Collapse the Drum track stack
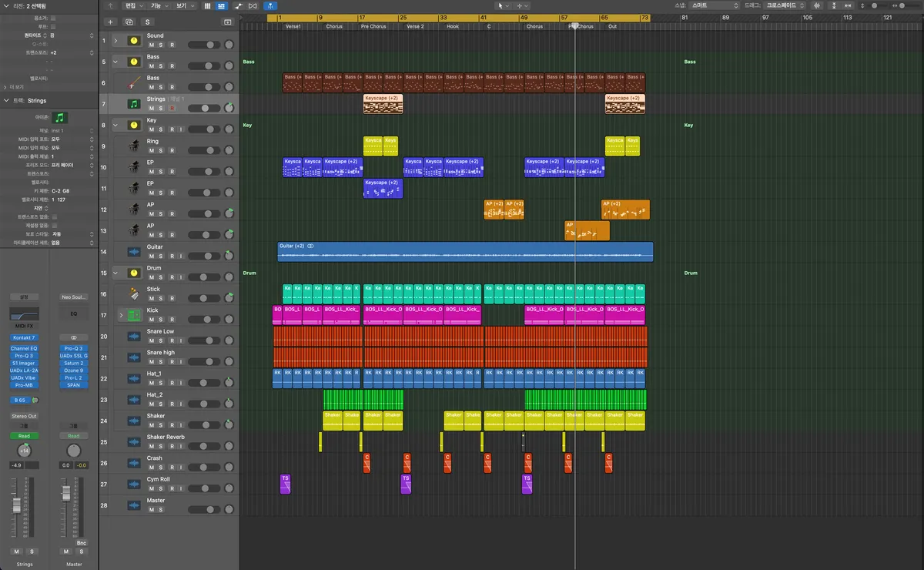924x570 pixels. tap(115, 272)
